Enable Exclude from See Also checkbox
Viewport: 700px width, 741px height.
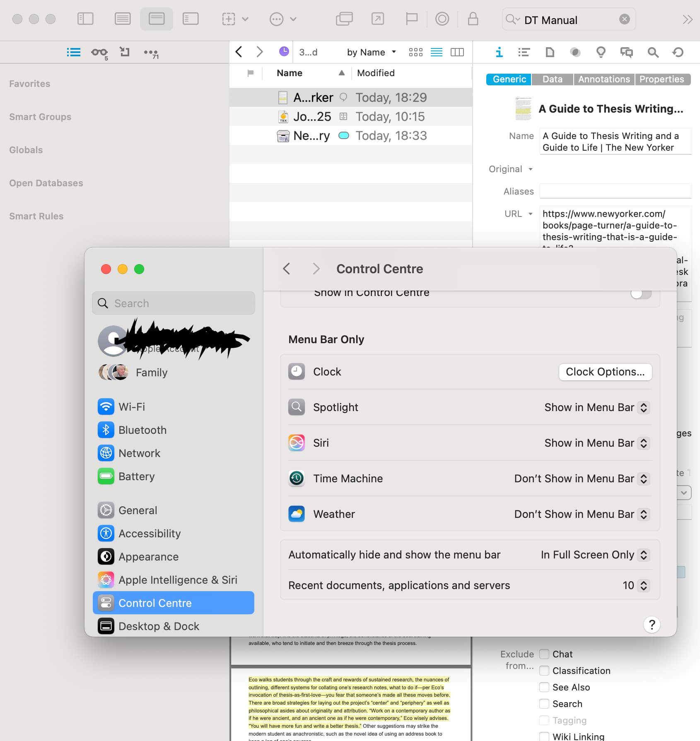point(544,687)
